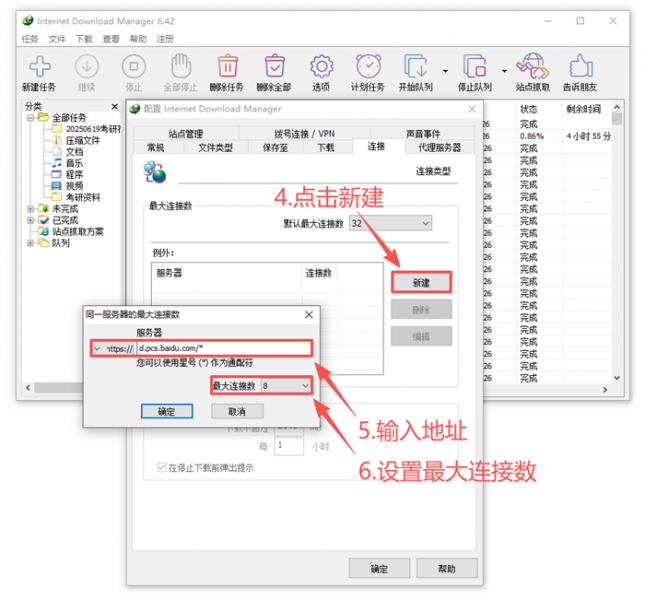
Task: Launch the 站点抓取 grabber icon
Action: (x=533, y=66)
